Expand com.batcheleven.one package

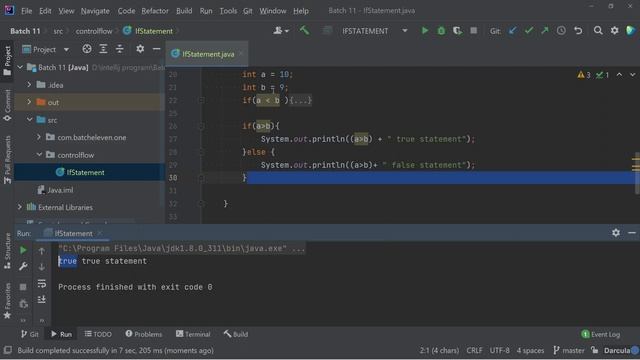coord(39,137)
